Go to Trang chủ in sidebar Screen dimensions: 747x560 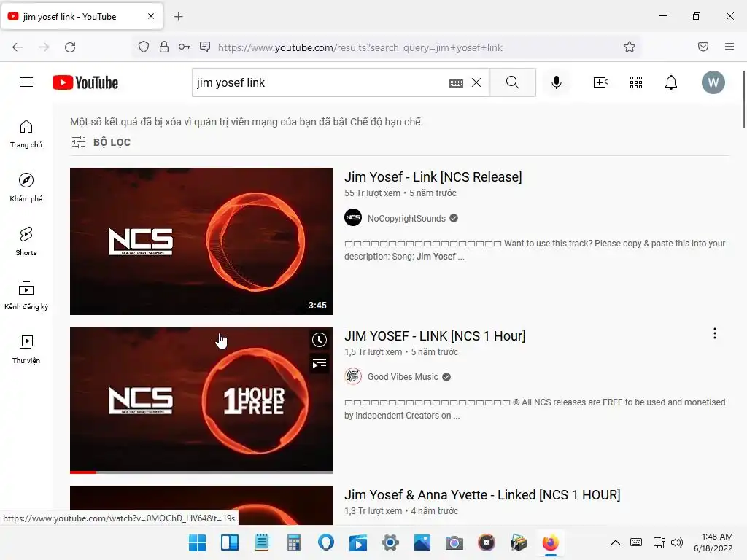[26, 134]
